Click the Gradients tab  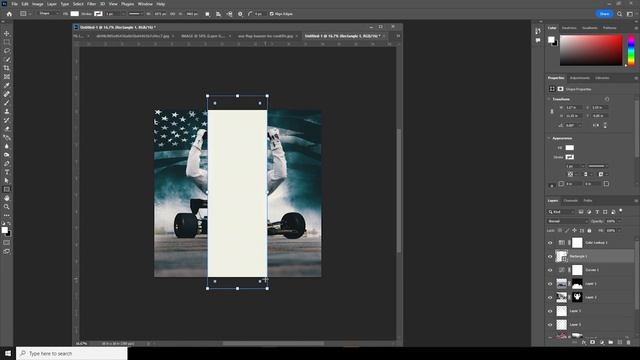589,28
